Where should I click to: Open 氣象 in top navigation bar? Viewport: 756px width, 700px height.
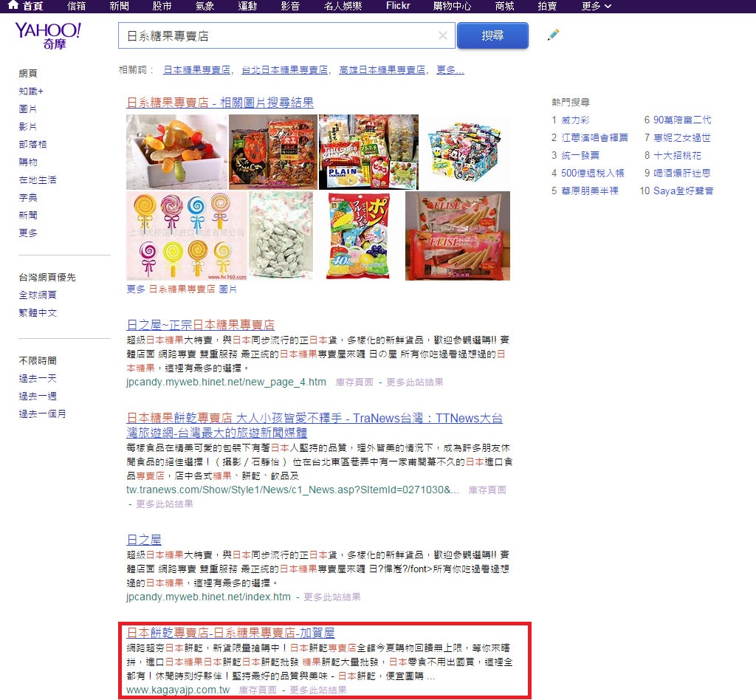205,6
